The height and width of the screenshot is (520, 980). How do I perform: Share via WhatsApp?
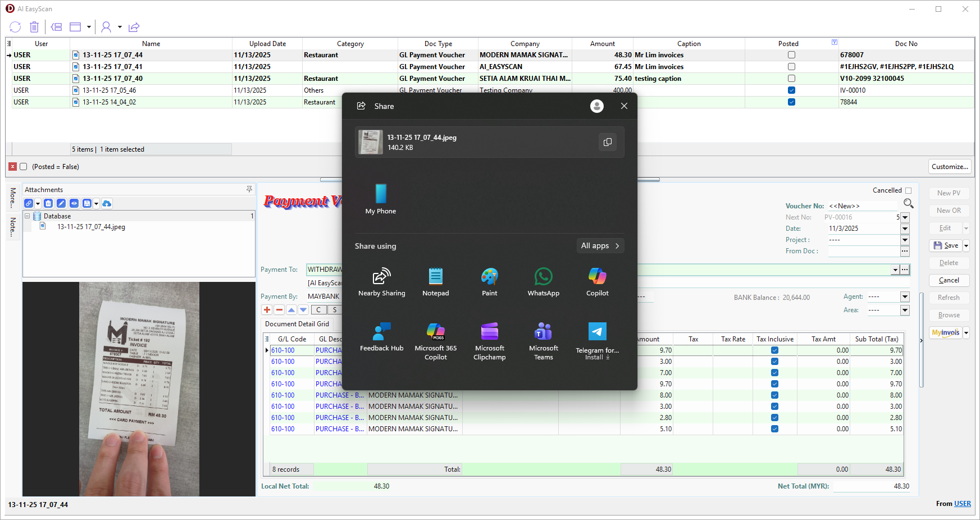543,281
